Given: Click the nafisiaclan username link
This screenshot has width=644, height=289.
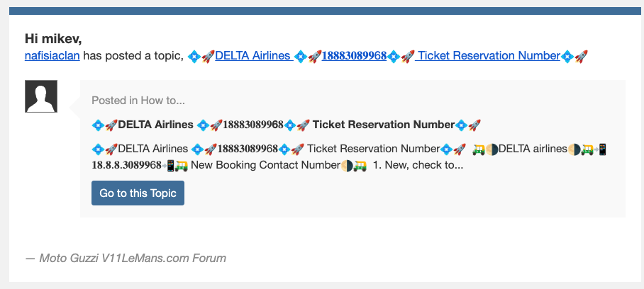Looking at the screenshot, I should click(52, 56).
